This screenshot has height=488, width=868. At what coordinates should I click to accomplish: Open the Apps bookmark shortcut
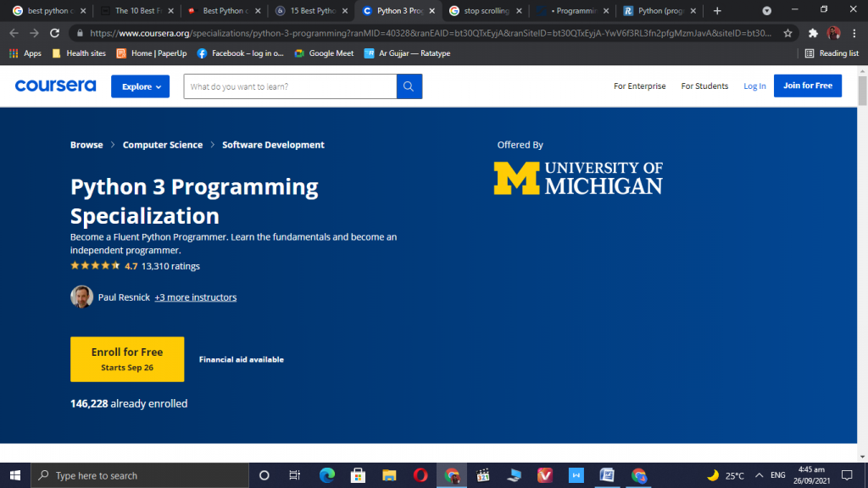25,53
